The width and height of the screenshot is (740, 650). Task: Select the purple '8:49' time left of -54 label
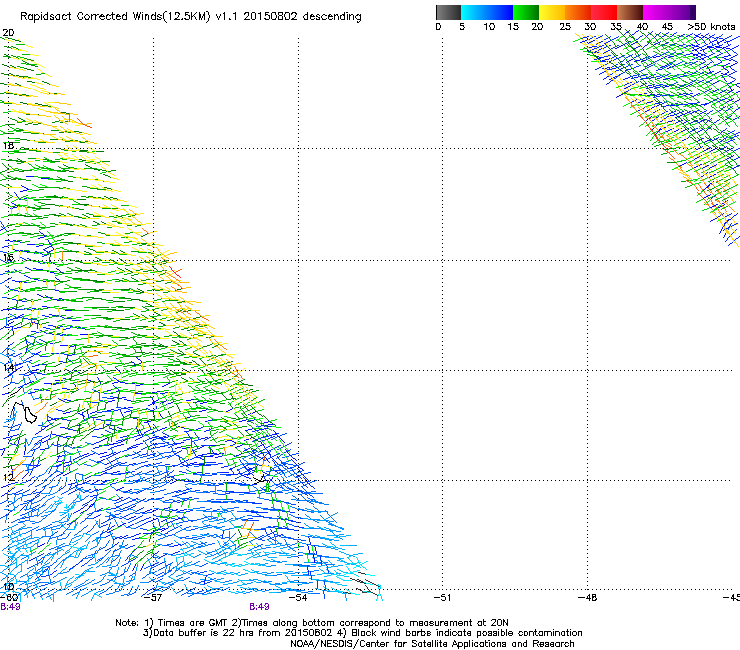[x=259, y=607]
